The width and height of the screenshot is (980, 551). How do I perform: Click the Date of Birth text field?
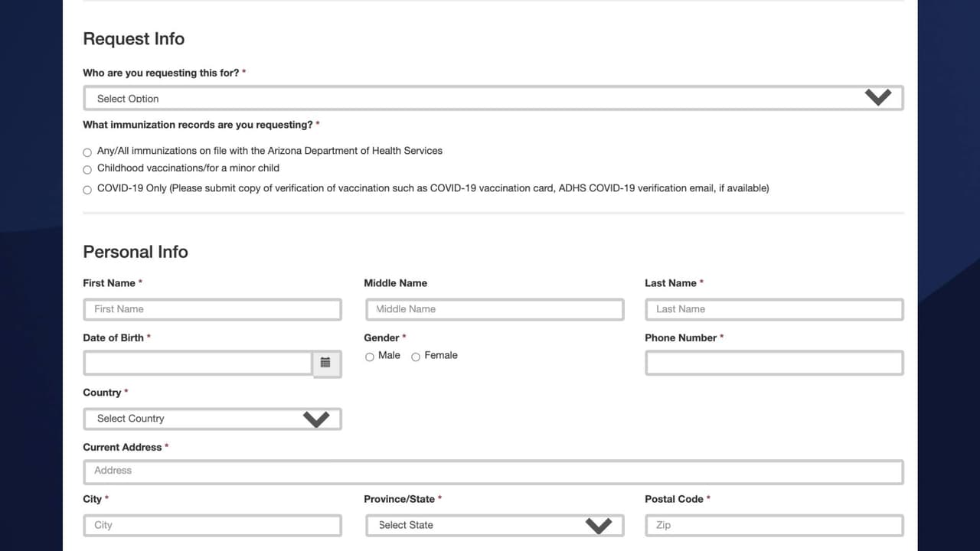[x=198, y=363]
